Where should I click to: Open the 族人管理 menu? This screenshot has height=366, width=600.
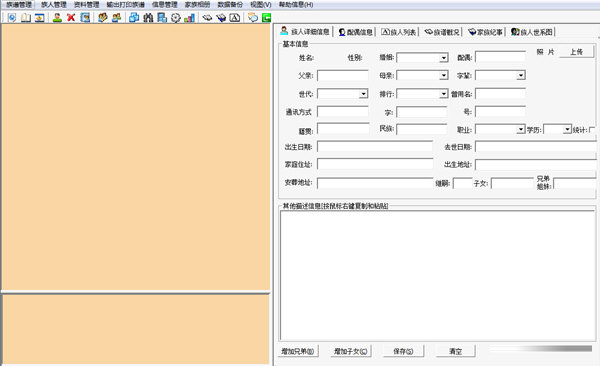click(x=54, y=5)
